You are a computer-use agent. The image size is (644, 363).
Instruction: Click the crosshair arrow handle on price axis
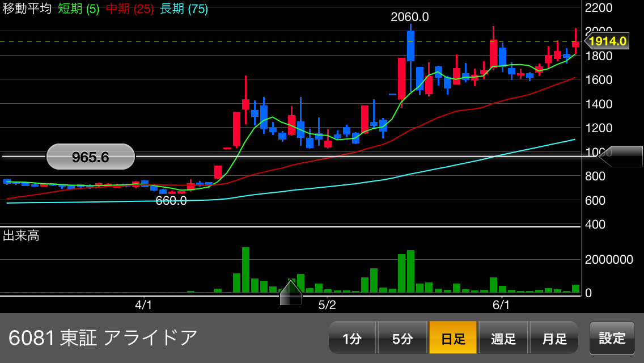pos(621,157)
